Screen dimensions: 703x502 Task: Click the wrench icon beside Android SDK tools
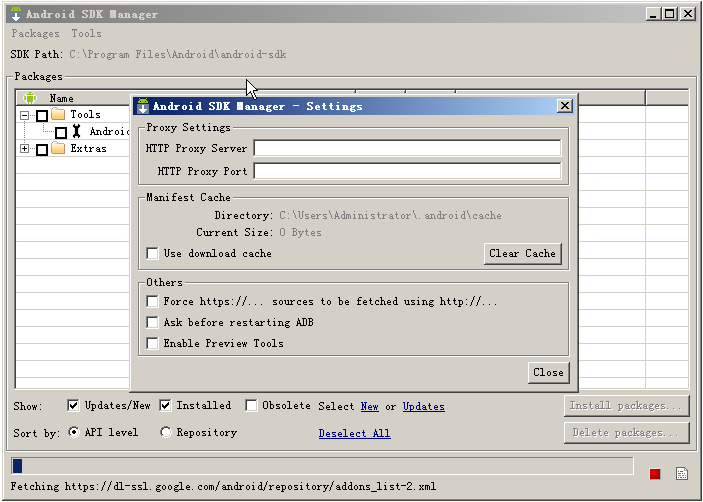click(x=77, y=131)
